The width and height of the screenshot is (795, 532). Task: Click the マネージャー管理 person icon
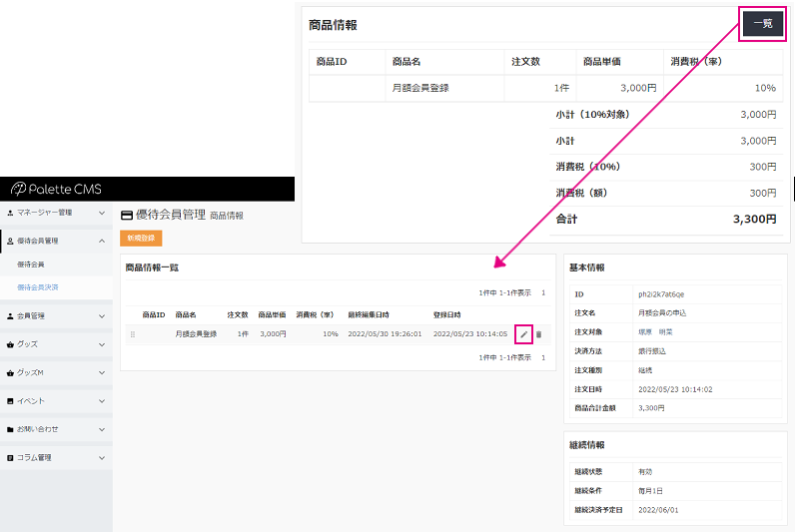(10, 213)
